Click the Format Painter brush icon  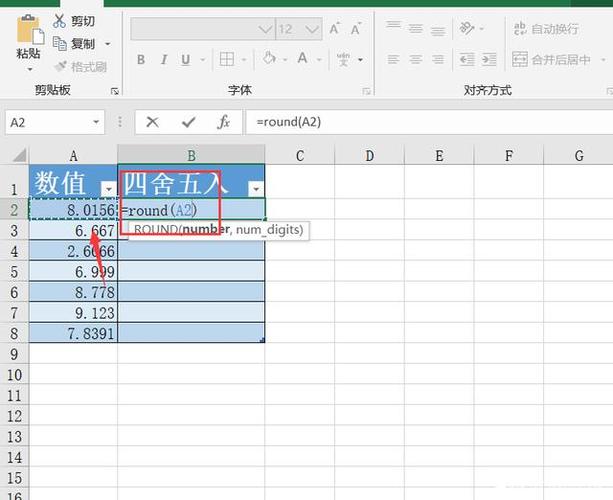coord(61,66)
